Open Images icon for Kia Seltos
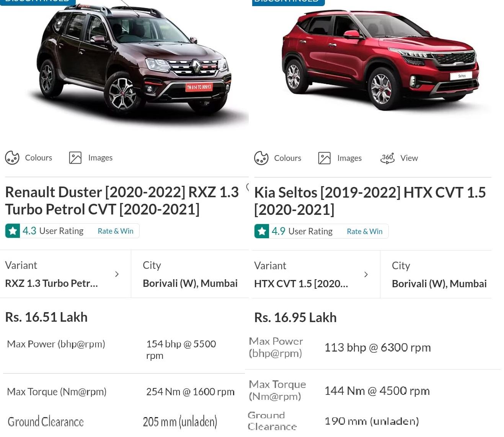 click(x=325, y=158)
